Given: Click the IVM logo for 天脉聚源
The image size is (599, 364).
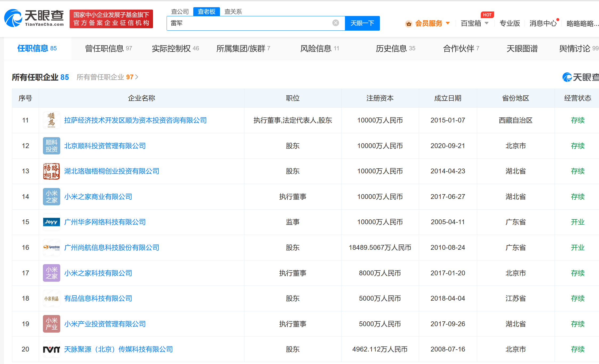Looking at the screenshot, I should (51, 349).
